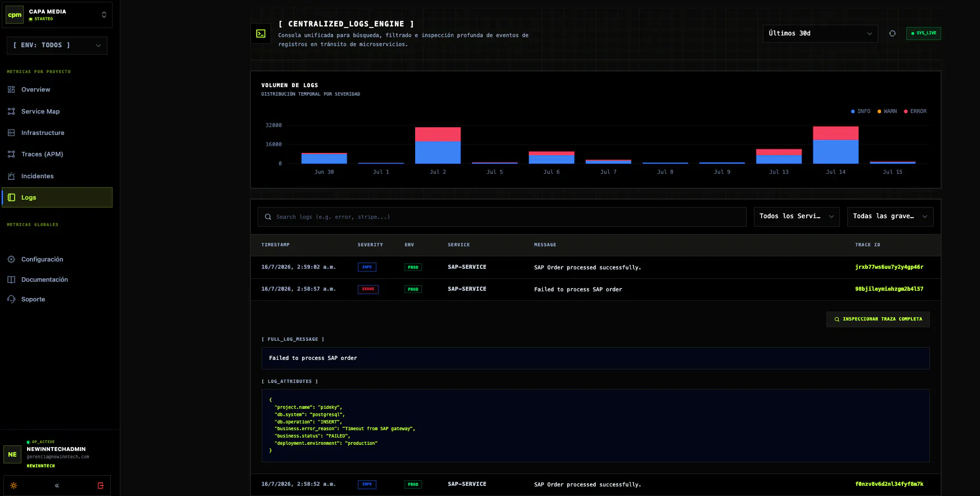Image resolution: width=980 pixels, height=496 pixels.
Task: Click the TIMESTAMP column header
Action: tap(276, 245)
